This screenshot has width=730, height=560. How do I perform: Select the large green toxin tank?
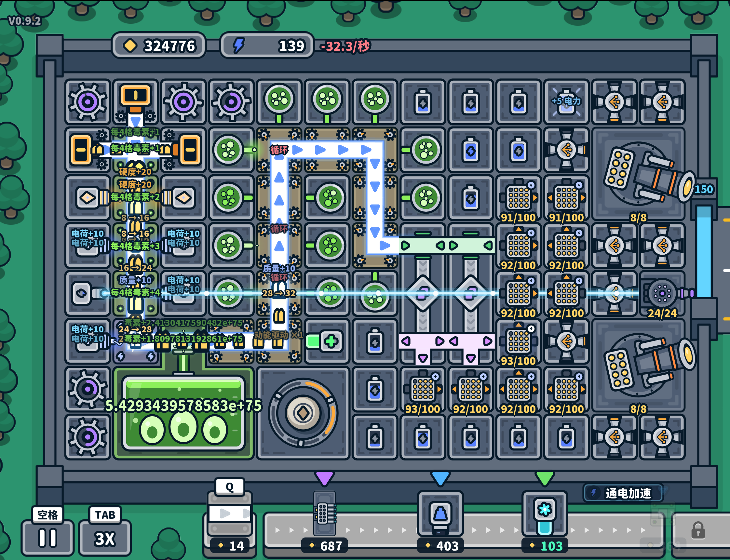[183, 413]
